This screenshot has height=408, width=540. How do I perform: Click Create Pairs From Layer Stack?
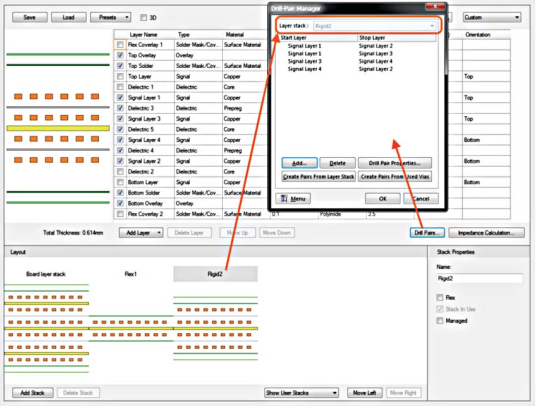click(x=319, y=177)
